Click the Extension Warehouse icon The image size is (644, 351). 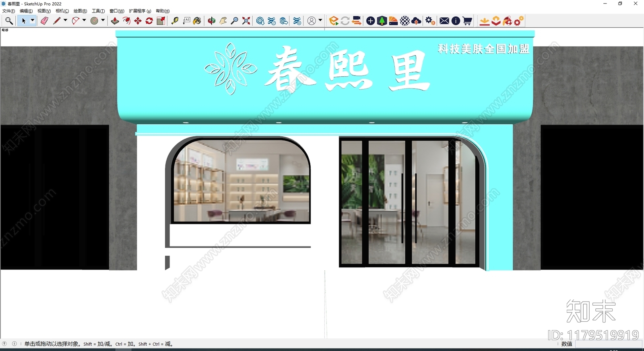coord(272,21)
